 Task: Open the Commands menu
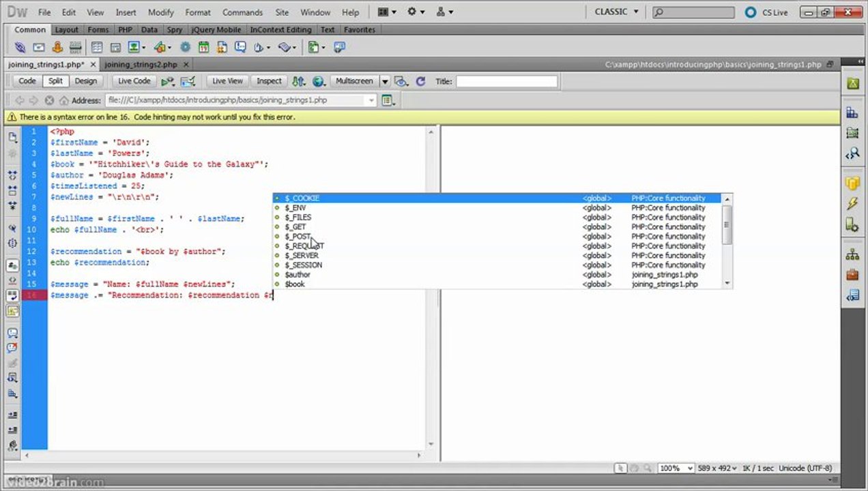(x=242, y=12)
